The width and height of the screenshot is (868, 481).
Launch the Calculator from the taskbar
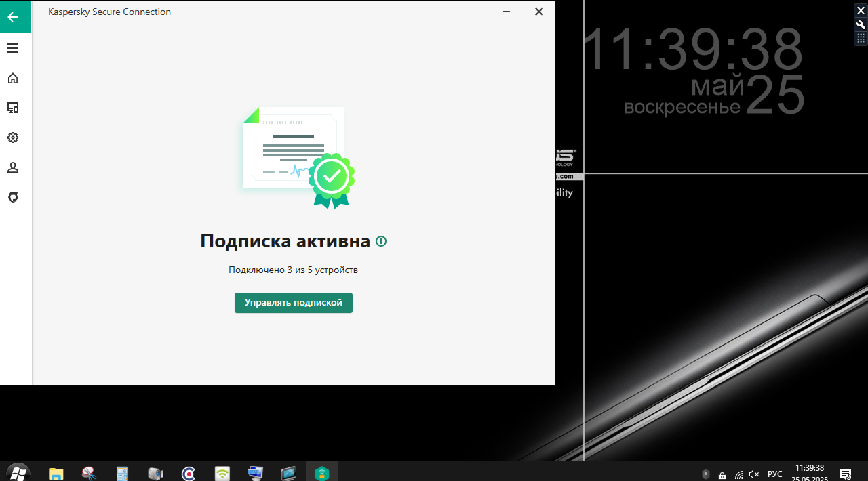pos(122,473)
